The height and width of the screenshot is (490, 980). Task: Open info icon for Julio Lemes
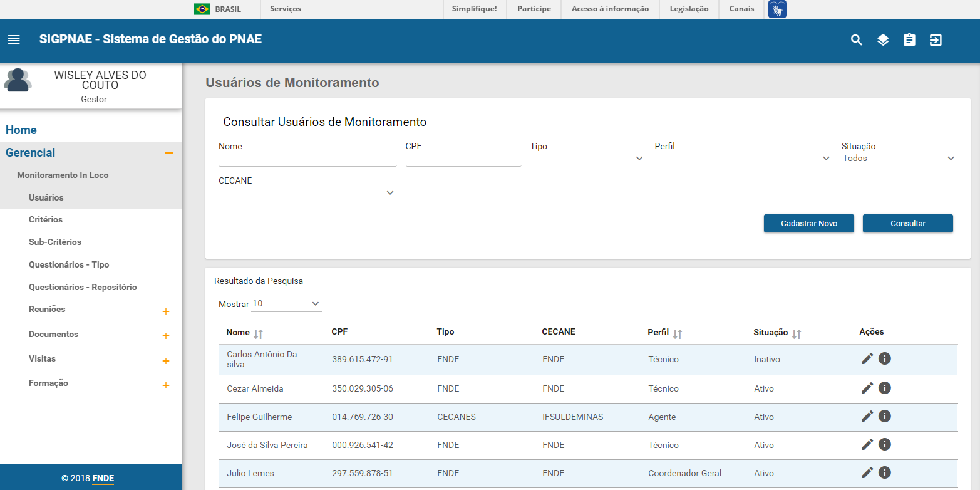884,472
